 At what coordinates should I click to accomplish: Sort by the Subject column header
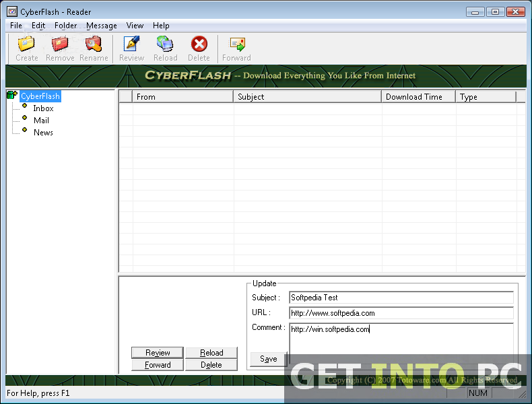[307, 97]
